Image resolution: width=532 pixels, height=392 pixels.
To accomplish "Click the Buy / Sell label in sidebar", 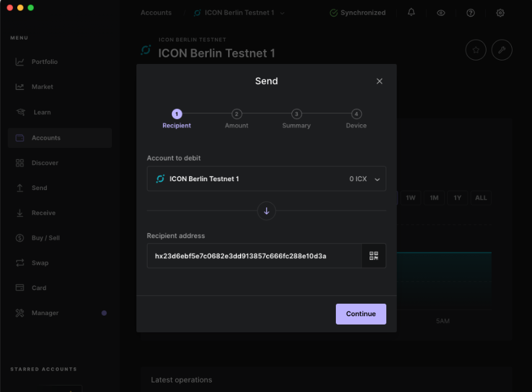I will coord(46,238).
